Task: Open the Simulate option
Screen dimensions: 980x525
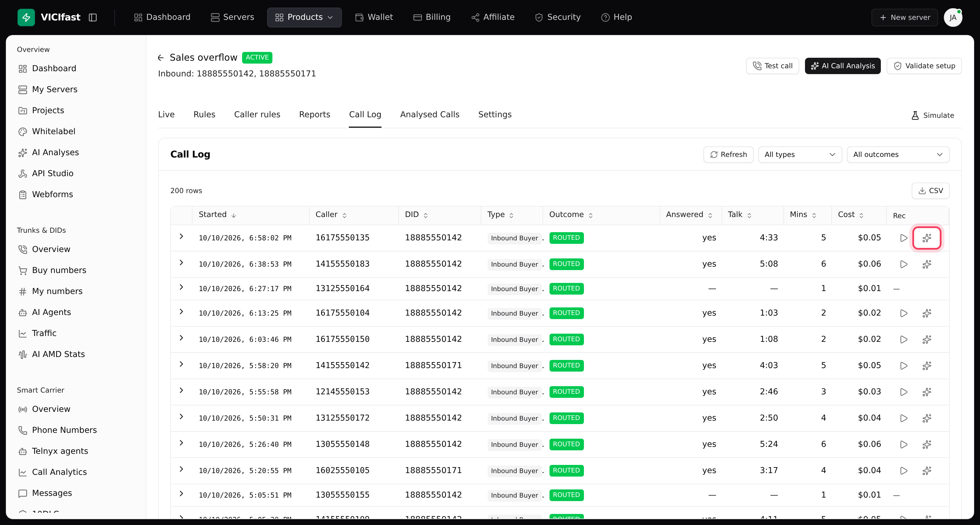Action: pyautogui.click(x=932, y=115)
